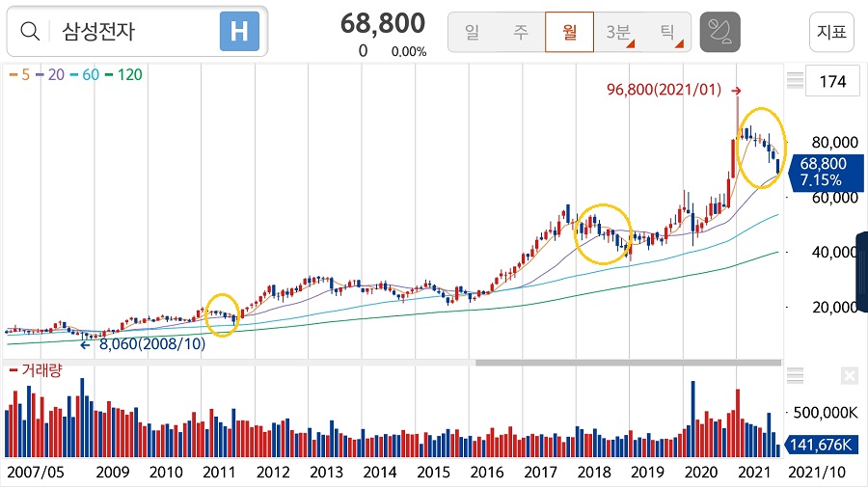Click the 0.00% change value
Image resolution: width=868 pixels, height=488 pixels.
[x=409, y=51]
